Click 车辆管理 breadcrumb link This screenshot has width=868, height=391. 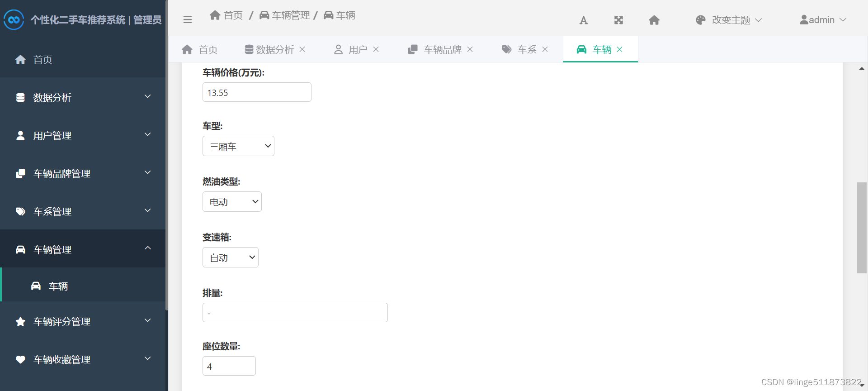[x=291, y=15]
